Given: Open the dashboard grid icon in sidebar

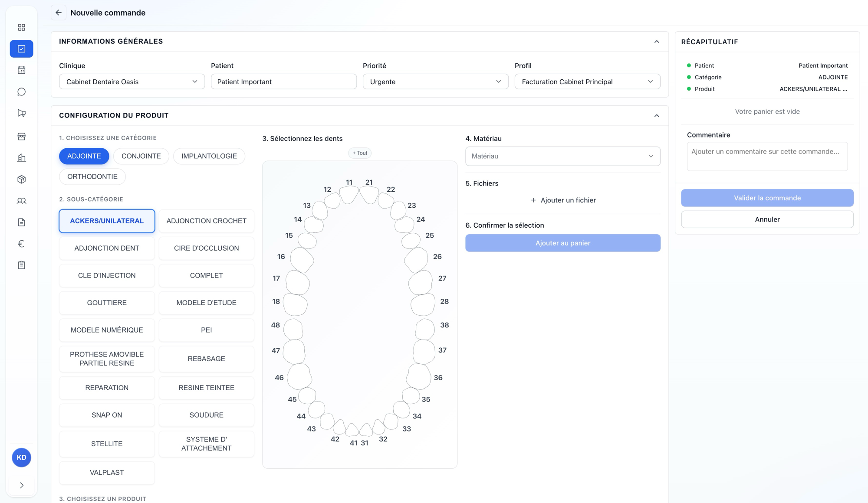Looking at the screenshot, I should (x=21, y=27).
